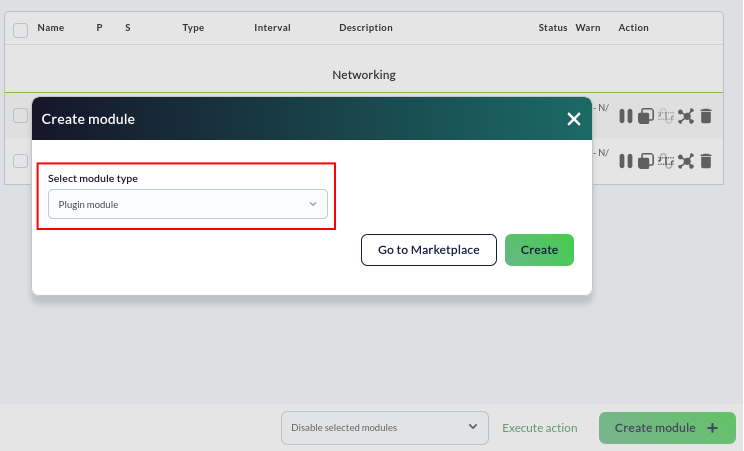Click the green Create button

click(539, 250)
